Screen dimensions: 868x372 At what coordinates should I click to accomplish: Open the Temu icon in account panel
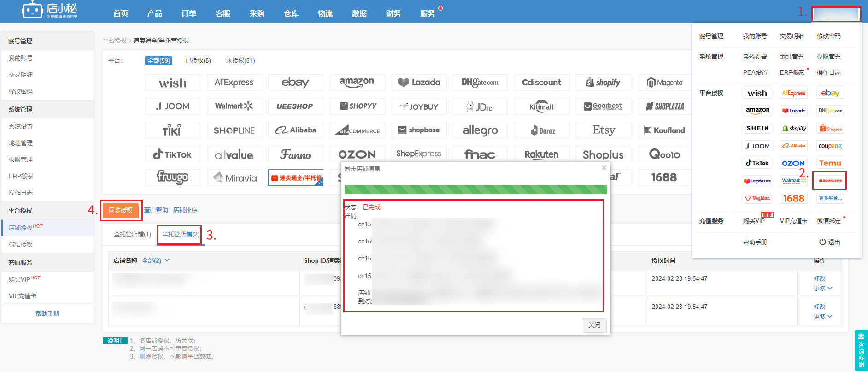830,163
